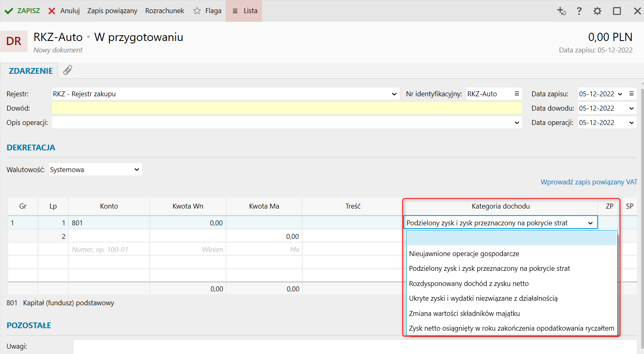Click the red Anuluj cross
The height and width of the screenshot is (354, 644).
[x=52, y=11]
